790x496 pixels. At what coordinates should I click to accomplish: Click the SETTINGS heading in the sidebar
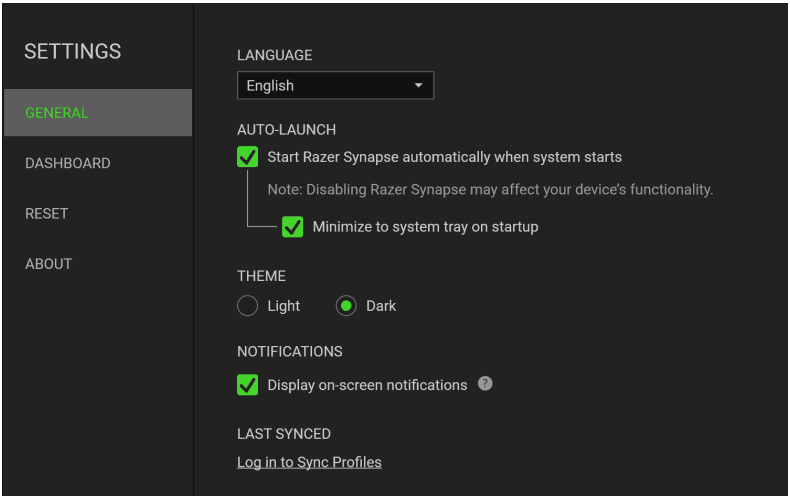[x=72, y=51]
